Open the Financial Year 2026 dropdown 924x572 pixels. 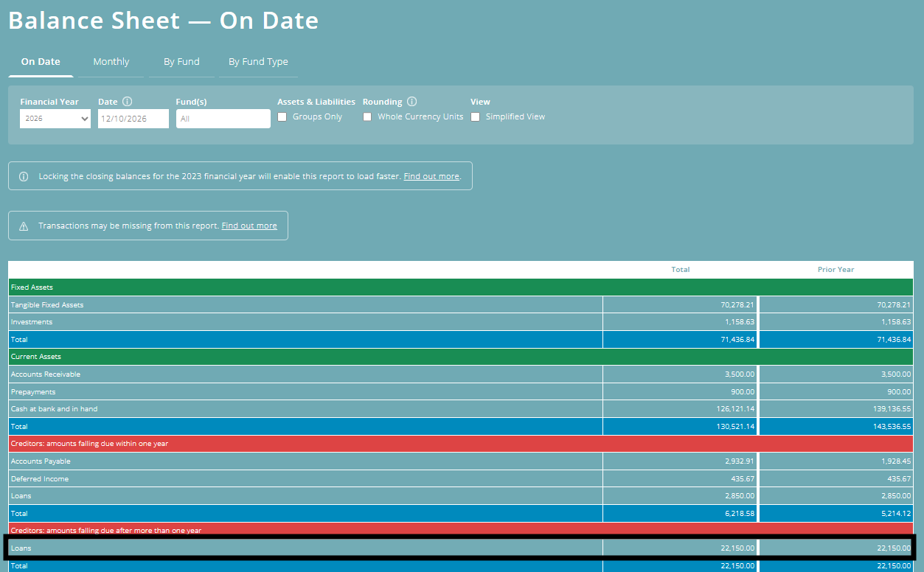coord(55,118)
